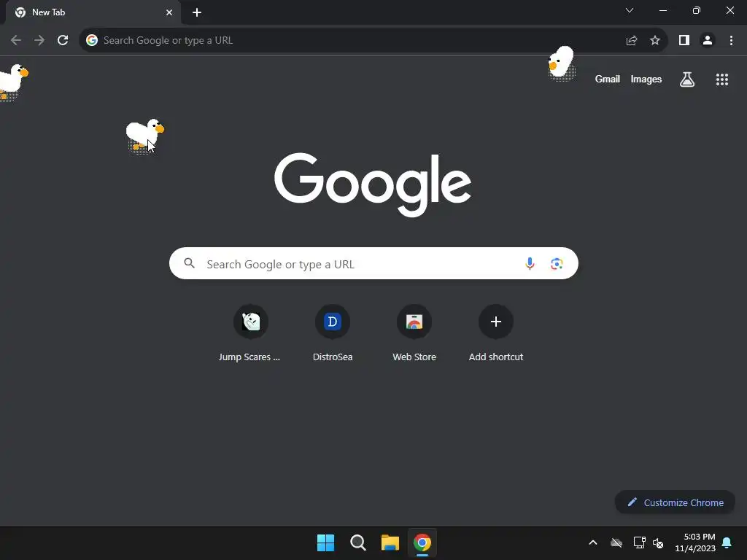
Task: Open the Chrome profile avatar
Action: point(708,41)
